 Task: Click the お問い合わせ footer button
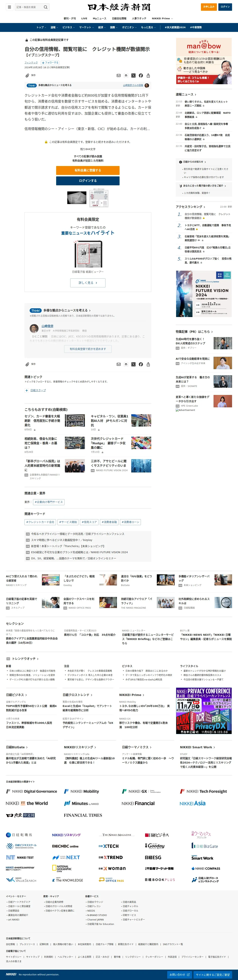pos(179,975)
